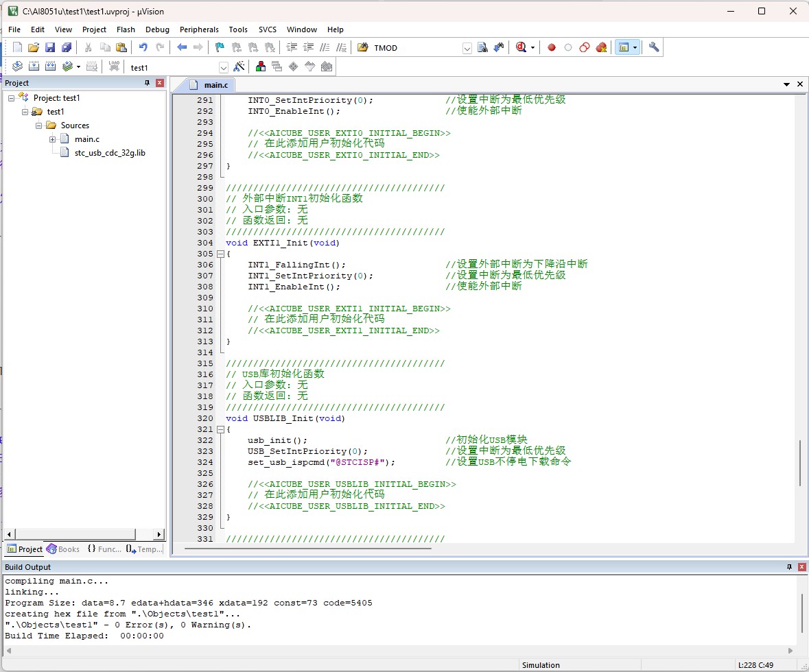This screenshot has width=809, height=672.
Task: Build the target using the Build icon
Action: pyautogui.click(x=34, y=67)
